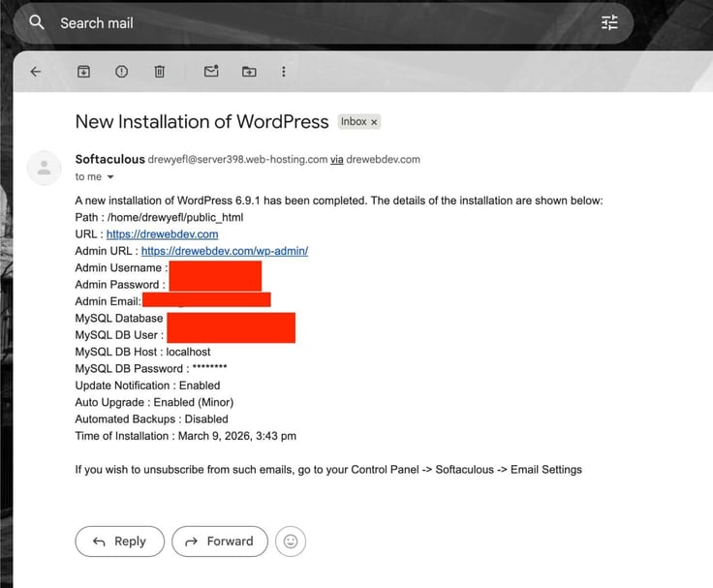Move email to folder

coord(249,72)
